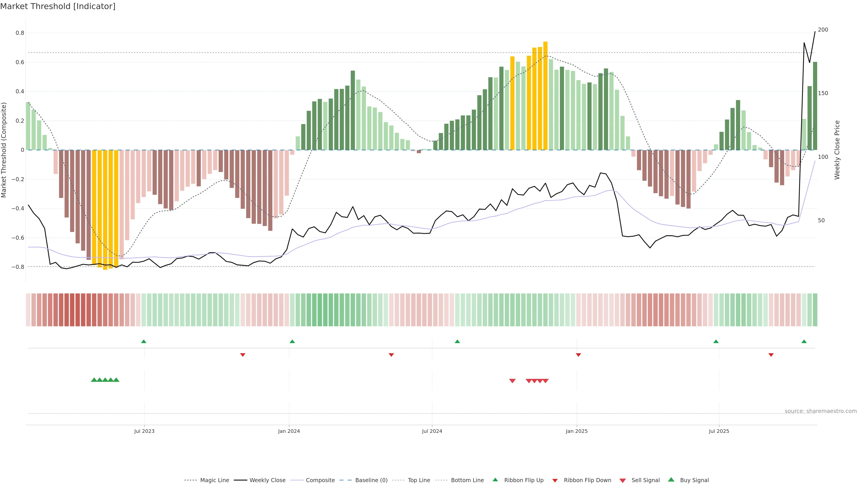Click the isolated red sell signal triangle

(512, 381)
